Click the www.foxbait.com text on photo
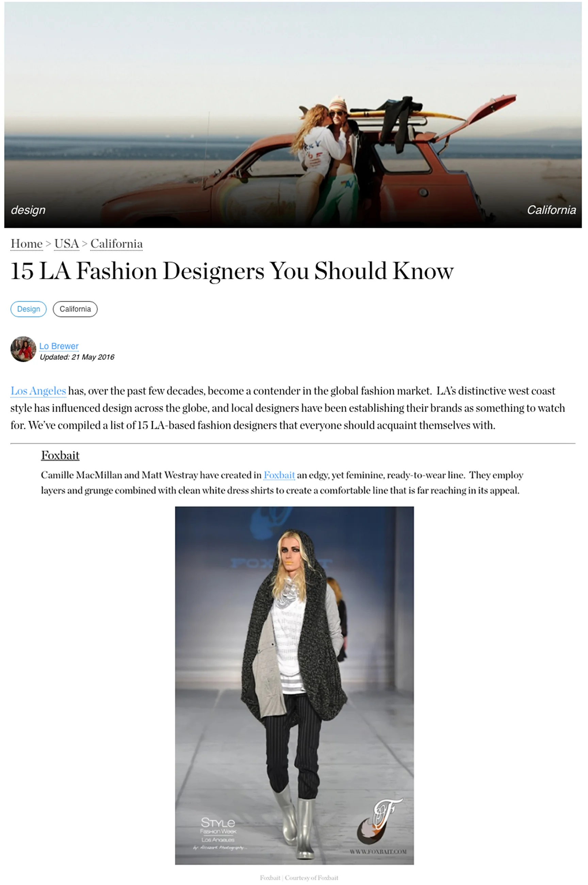The image size is (588, 885). (x=378, y=852)
